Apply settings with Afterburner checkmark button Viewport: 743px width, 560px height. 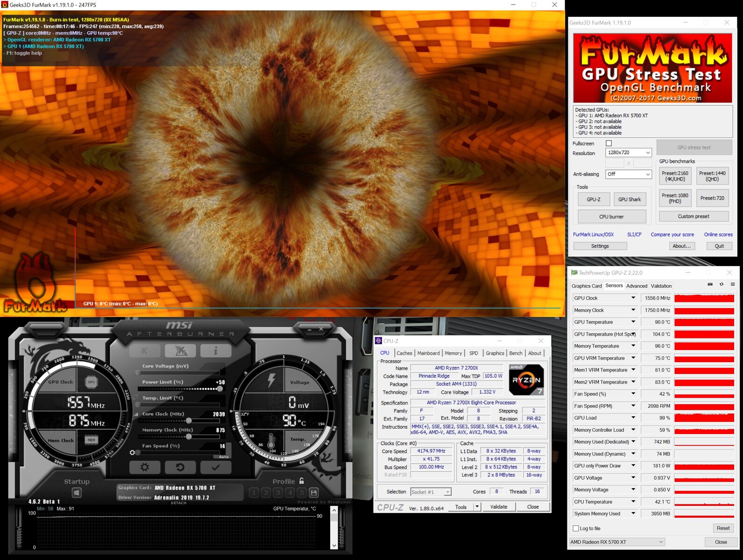(x=215, y=467)
